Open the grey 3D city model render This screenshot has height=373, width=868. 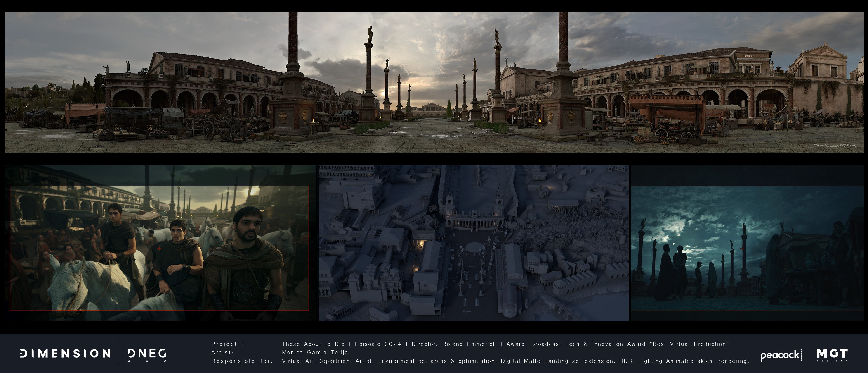[474, 243]
